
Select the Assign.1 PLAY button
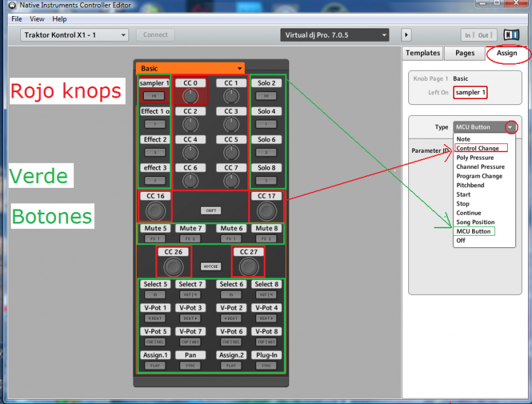[x=155, y=366]
